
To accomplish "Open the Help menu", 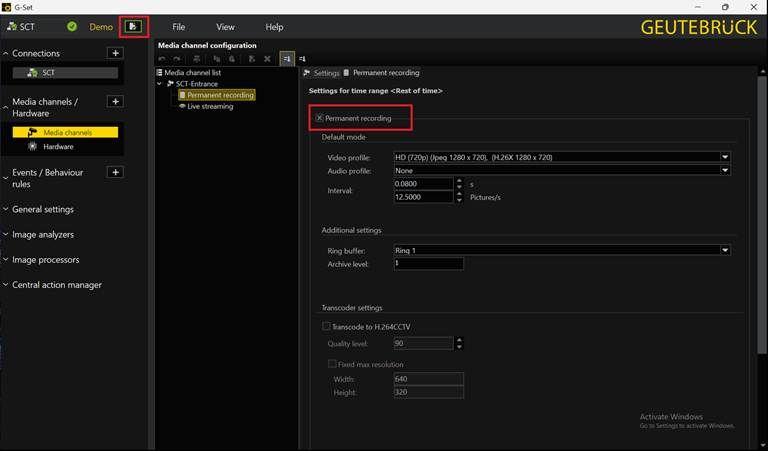I will 274,27.
